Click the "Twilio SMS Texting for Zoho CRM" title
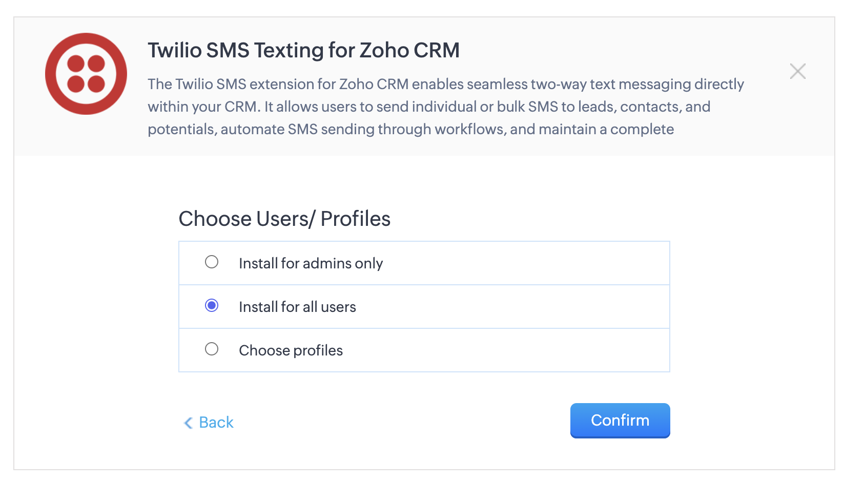 (x=303, y=50)
